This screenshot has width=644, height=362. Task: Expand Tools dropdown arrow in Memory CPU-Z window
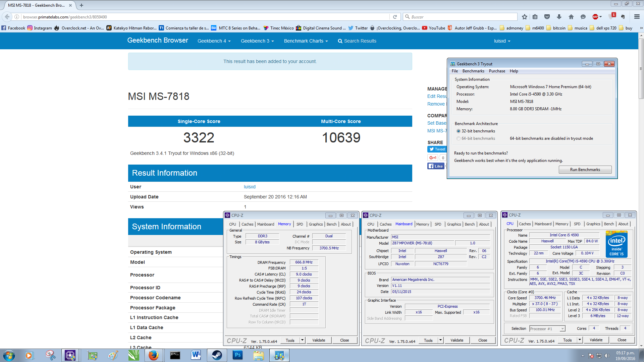[x=302, y=340]
